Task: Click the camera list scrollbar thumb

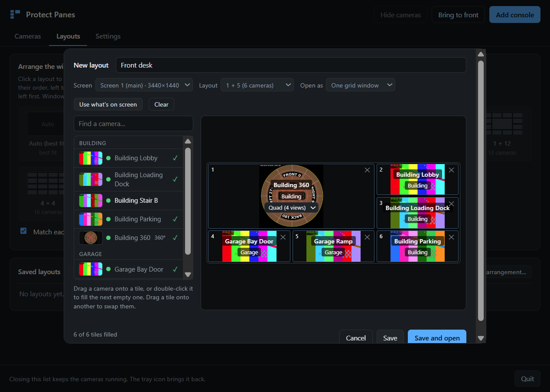Action: (x=188, y=201)
